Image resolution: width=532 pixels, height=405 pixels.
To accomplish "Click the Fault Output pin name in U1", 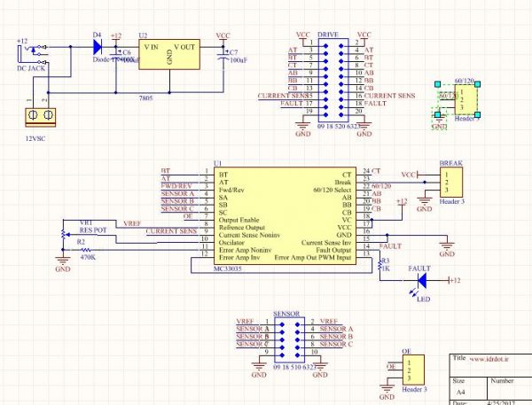I will (x=333, y=250).
